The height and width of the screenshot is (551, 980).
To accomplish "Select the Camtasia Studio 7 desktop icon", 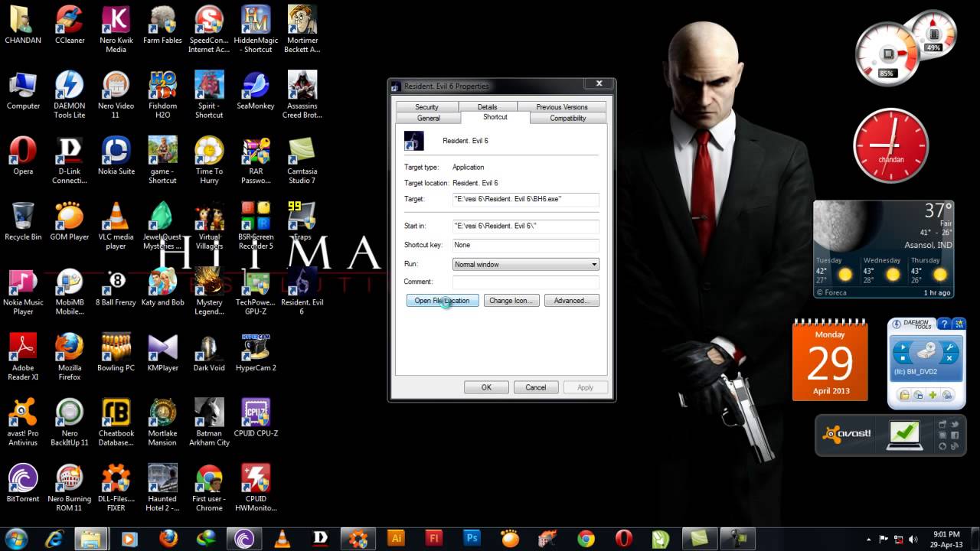I will [302, 161].
